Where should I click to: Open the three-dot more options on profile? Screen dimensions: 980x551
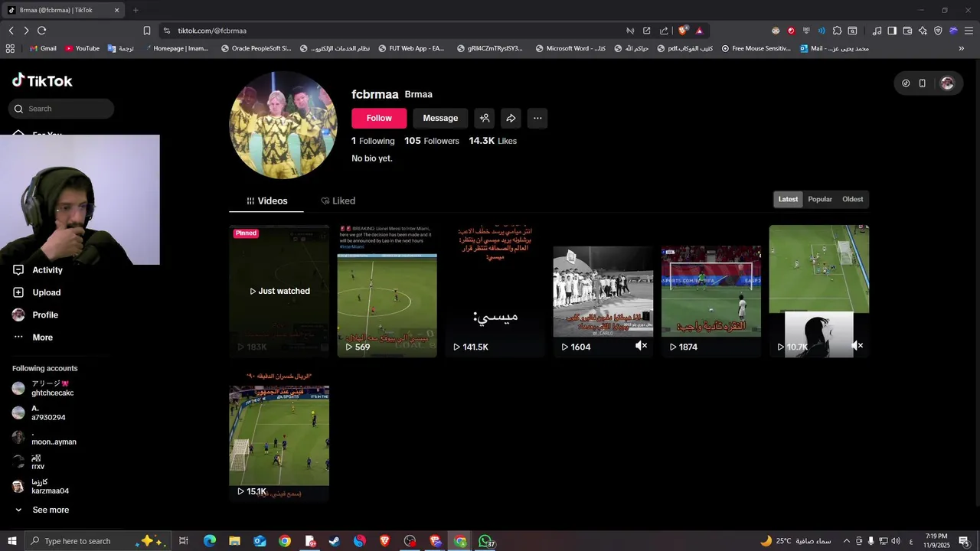click(x=537, y=118)
